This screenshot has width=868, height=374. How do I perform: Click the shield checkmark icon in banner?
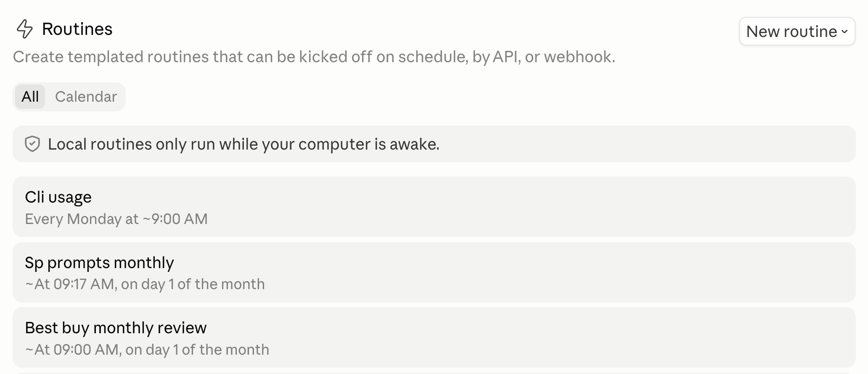click(32, 144)
